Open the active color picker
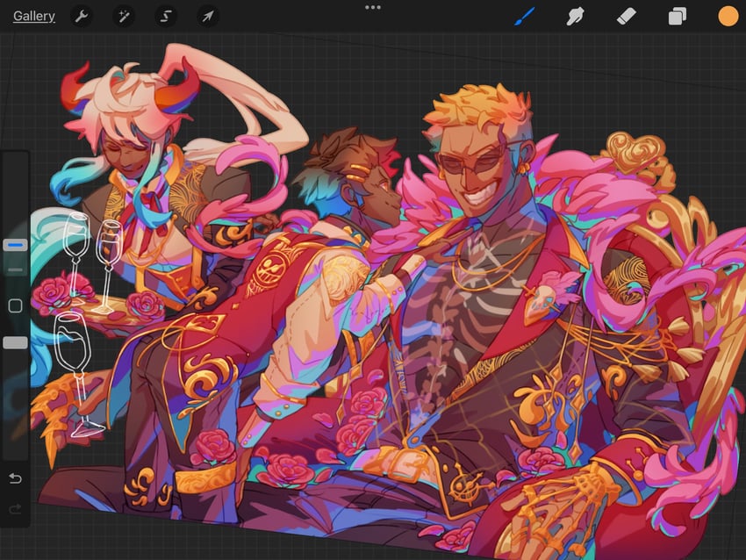This screenshot has width=746, height=560. click(728, 16)
